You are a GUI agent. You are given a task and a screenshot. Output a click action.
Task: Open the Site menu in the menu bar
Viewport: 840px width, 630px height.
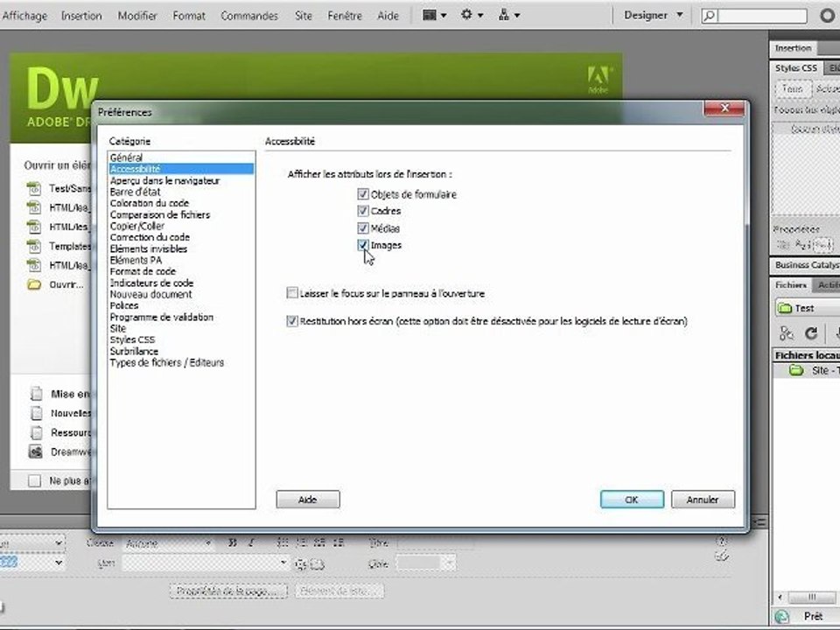coord(304,16)
